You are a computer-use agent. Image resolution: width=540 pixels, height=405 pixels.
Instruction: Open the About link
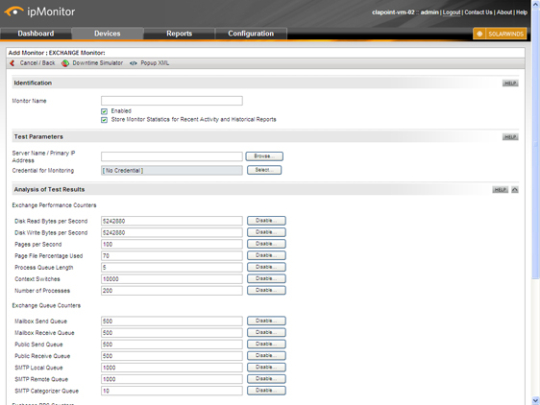coord(504,12)
